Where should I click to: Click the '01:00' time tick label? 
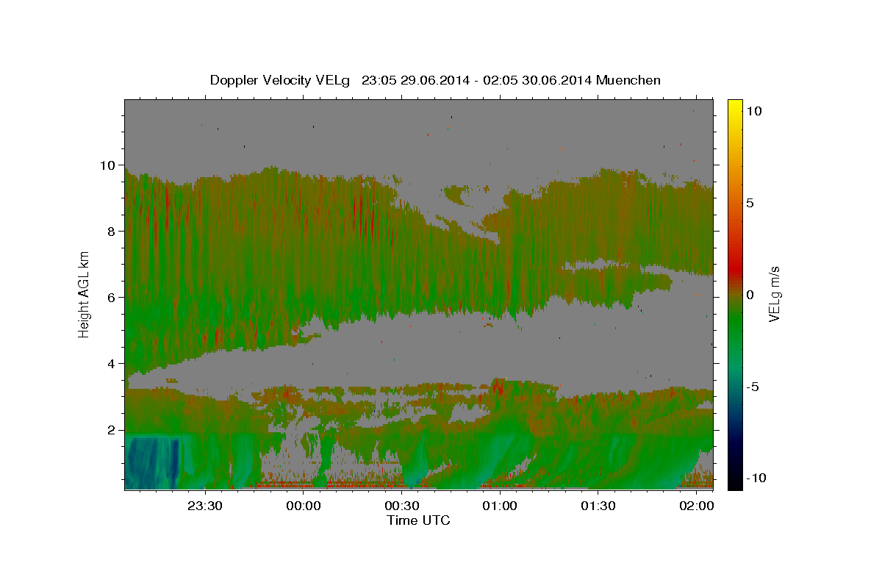click(x=500, y=506)
